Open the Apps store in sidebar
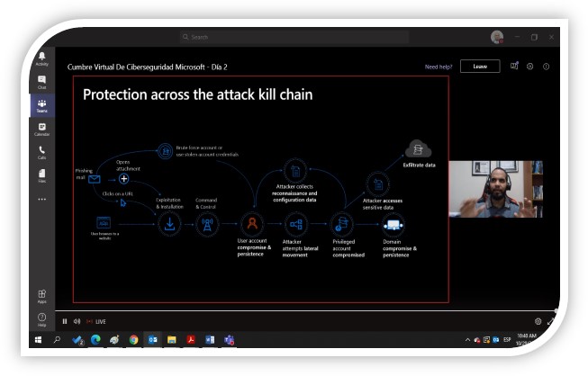 click(41, 295)
